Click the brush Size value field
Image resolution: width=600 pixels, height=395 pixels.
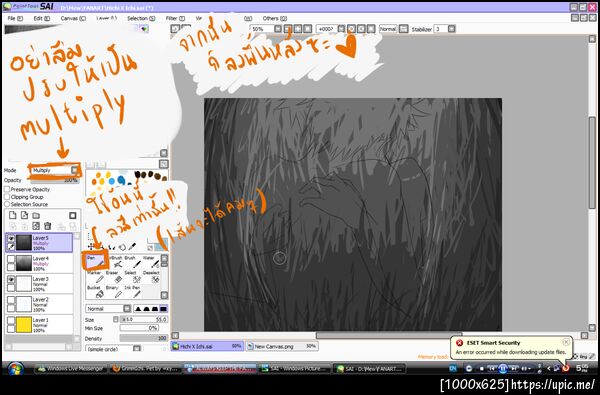coord(144,319)
